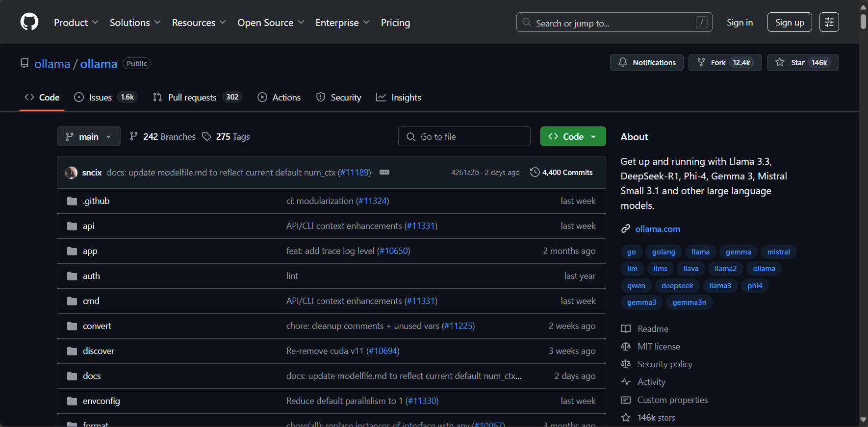
Task: Click the ollama owner link
Action: point(52,64)
